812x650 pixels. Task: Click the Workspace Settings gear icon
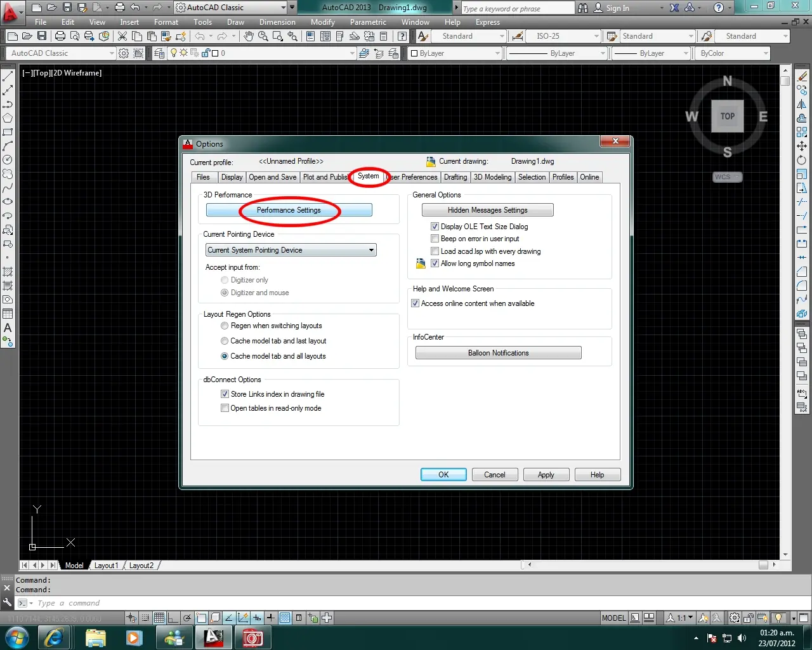coord(124,53)
